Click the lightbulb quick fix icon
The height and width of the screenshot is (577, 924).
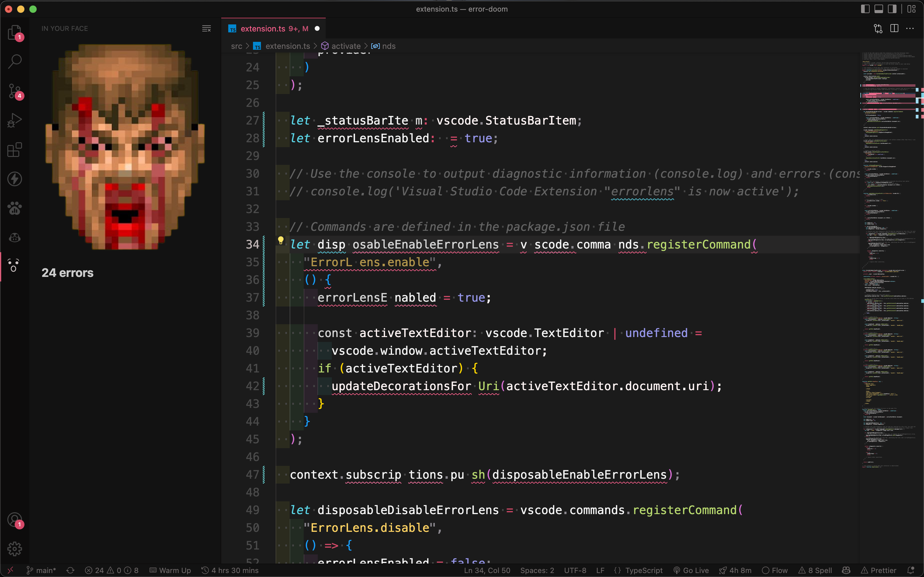pos(280,240)
